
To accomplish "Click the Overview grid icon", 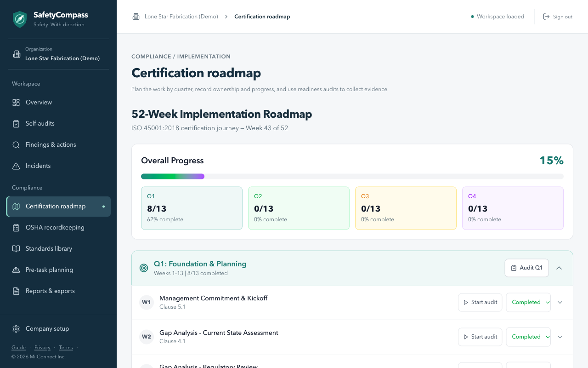I will coord(16,103).
